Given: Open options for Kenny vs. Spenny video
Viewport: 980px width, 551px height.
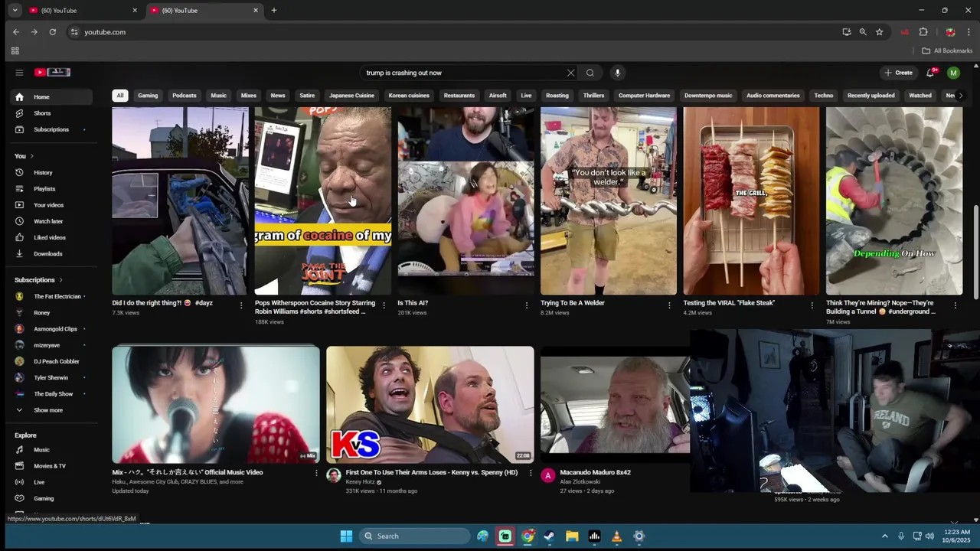Looking at the screenshot, I should [531, 473].
